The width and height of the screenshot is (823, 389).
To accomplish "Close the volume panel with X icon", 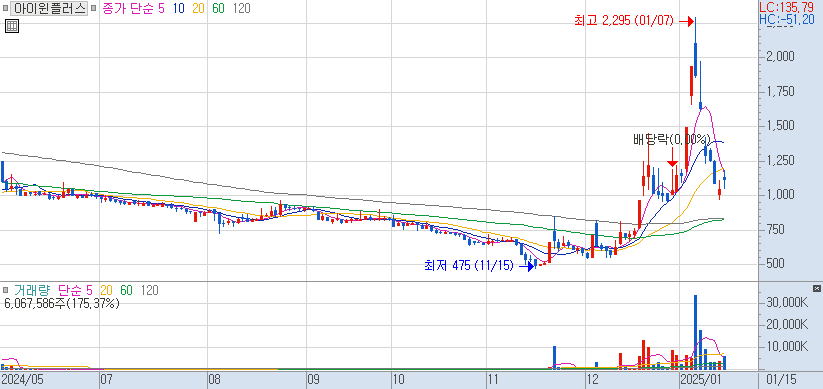I will tap(816, 289).
